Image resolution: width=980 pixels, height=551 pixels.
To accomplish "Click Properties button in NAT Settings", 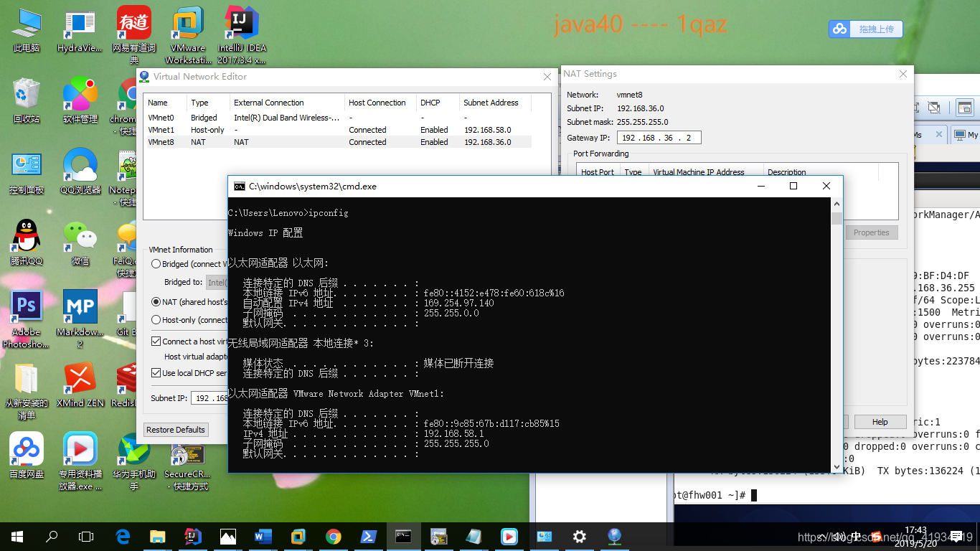I will coord(872,232).
